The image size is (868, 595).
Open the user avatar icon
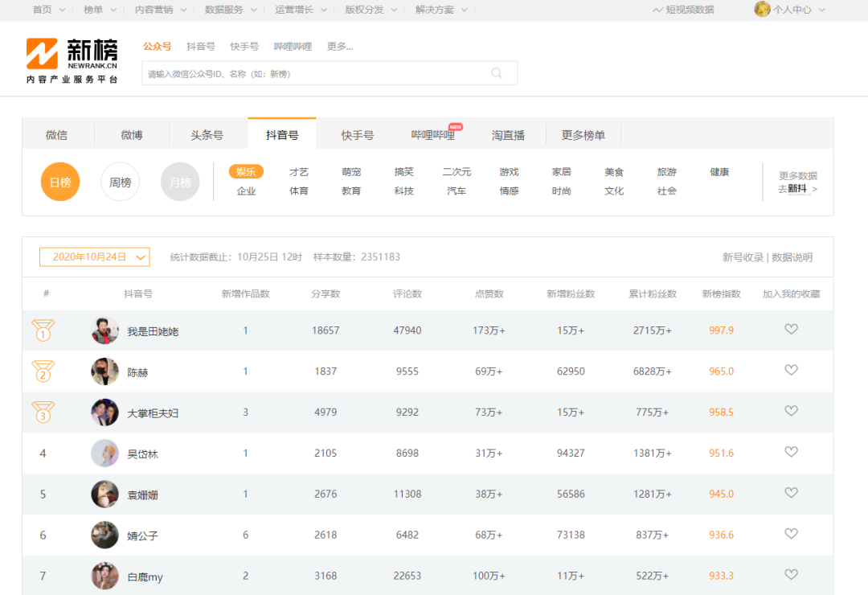click(x=762, y=9)
